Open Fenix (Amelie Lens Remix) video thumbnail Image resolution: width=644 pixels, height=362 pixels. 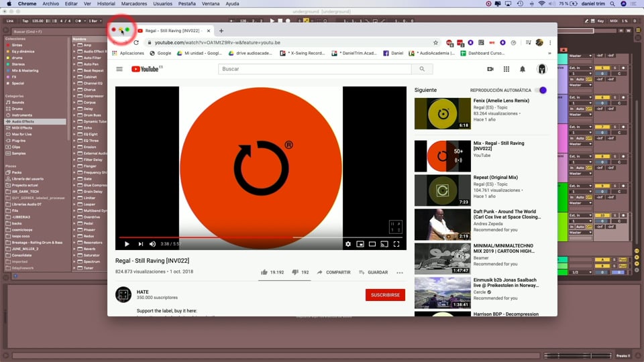click(x=442, y=113)
